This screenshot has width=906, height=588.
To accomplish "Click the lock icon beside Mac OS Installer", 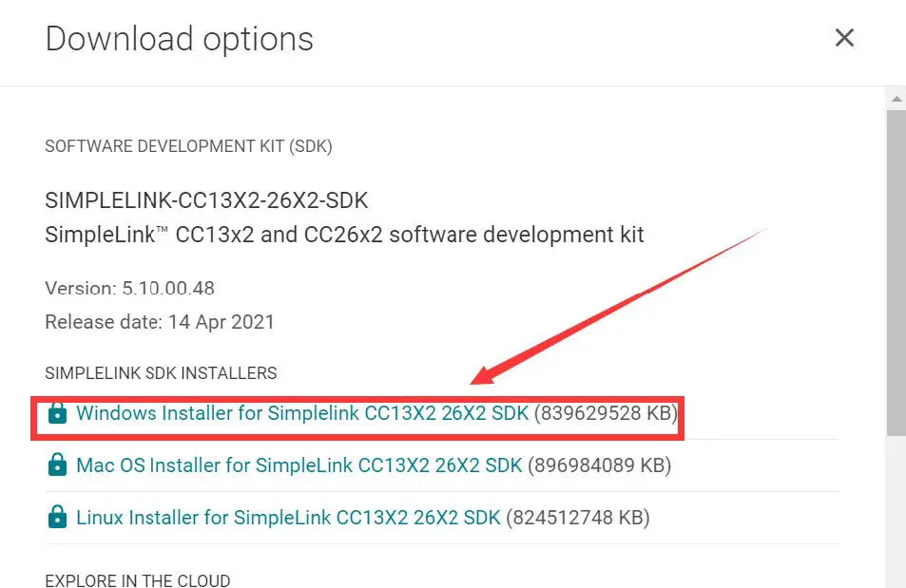I will [x=58, y=465].
